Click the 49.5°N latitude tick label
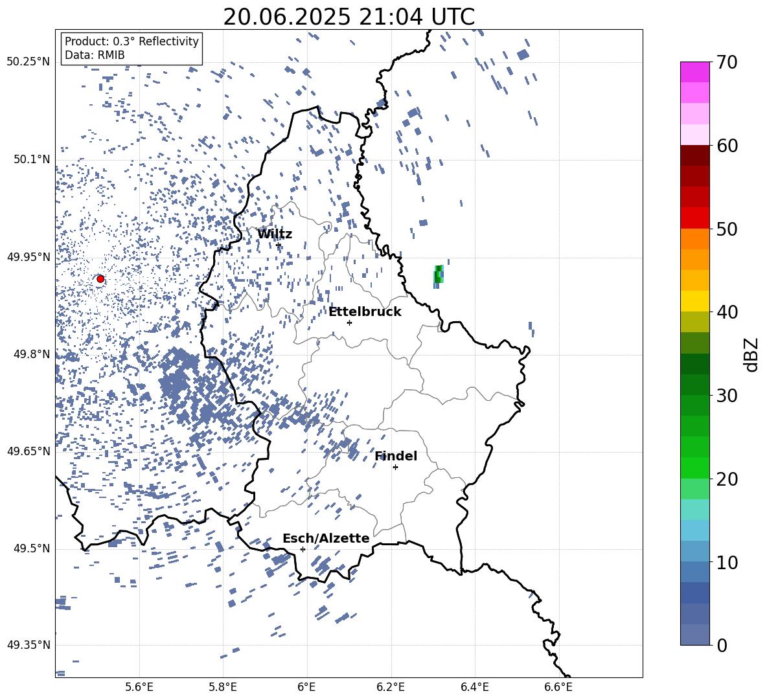Screen dimensions: 767x700 [x=32, y=548]
